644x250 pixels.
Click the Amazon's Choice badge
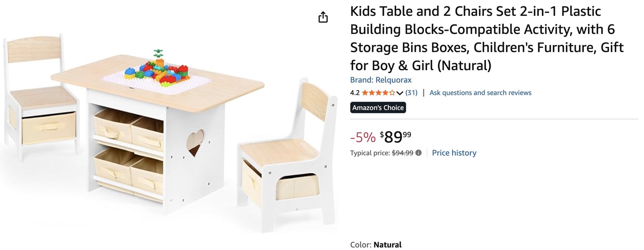coord(378,108)
